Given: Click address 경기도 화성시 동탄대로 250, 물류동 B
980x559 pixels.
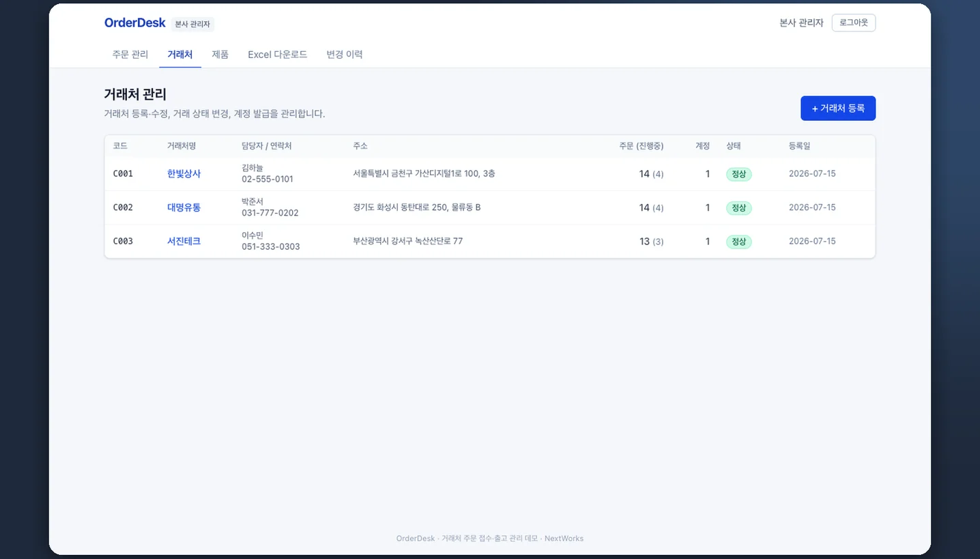Looking at the screenshot, I should [417, 207].
